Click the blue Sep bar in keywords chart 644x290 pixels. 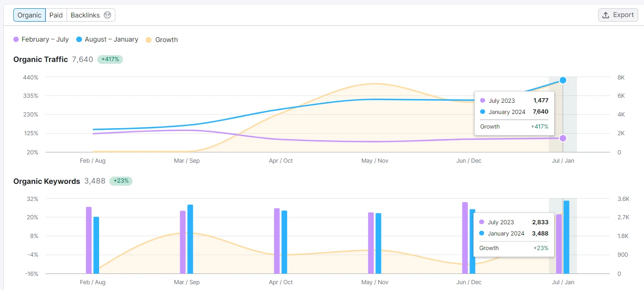point(190,239)
